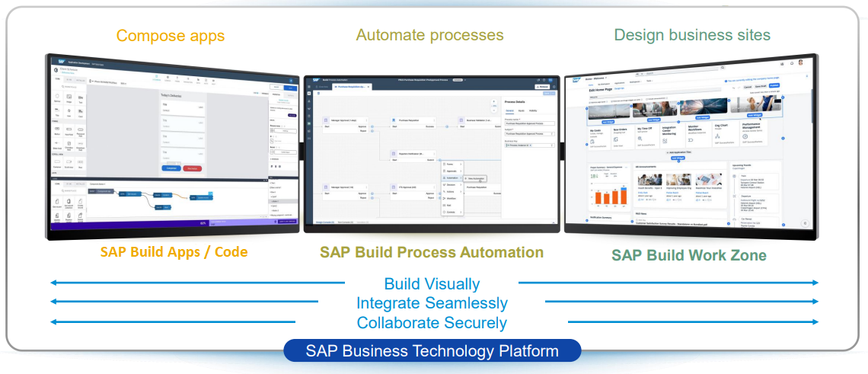This screenshot has height=374, width=868.
Task: Open Controls submenu in context menu
Action: tap(452, 213)
